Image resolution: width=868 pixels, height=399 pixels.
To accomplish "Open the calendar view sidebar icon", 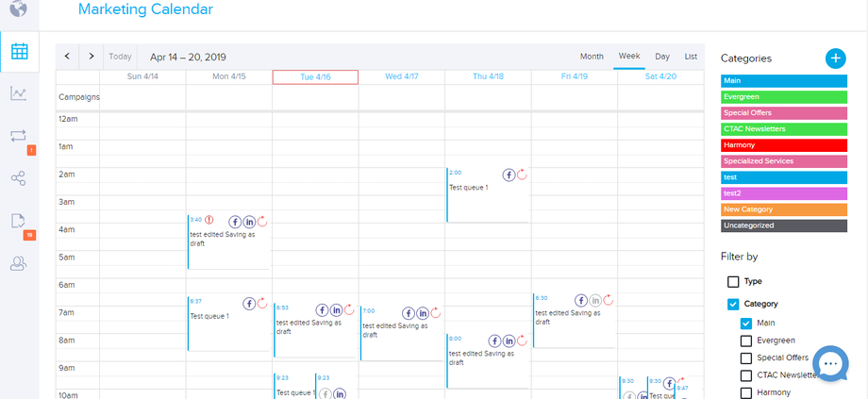I will 20,52.
